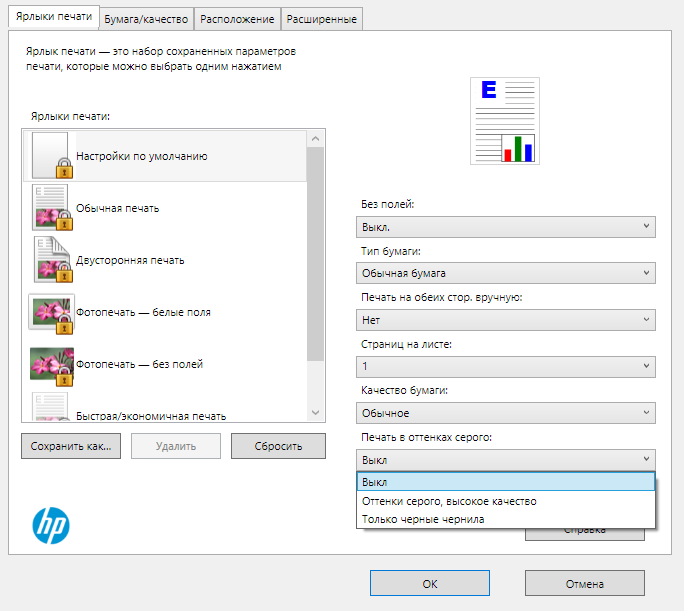Confirm with the OK button
Image resolution: width=684 pixels, height=611 pixels.
[x=429, y=583]
